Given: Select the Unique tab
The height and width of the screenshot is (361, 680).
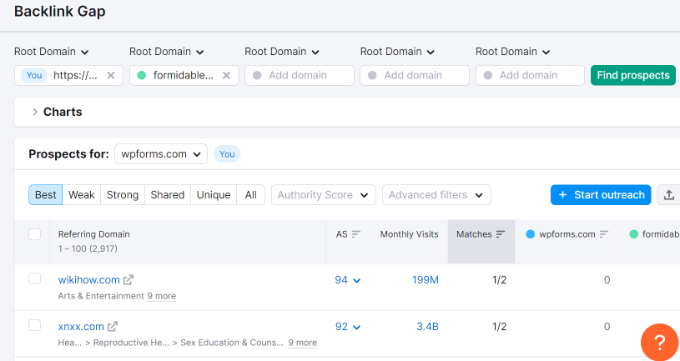Looking at the screenshot, I should [213, 195].
